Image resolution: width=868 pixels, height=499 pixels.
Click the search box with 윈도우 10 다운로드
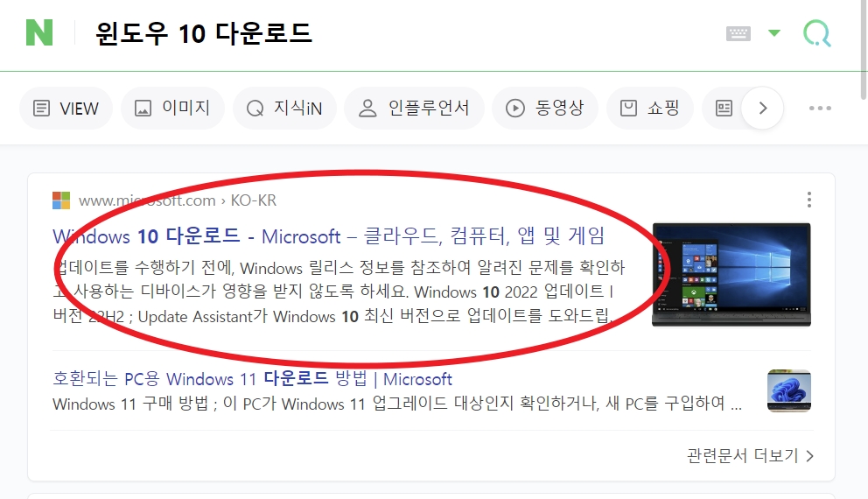pos(204,33)
